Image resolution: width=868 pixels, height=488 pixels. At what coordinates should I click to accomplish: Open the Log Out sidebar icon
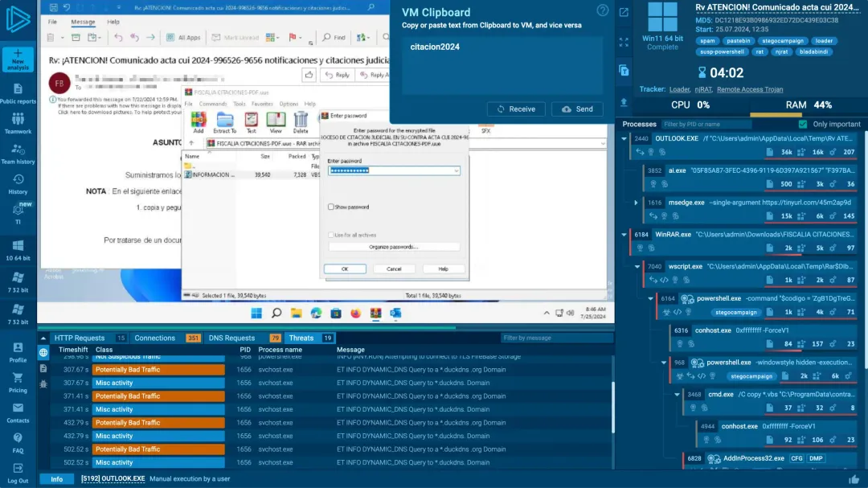[18, 474]
